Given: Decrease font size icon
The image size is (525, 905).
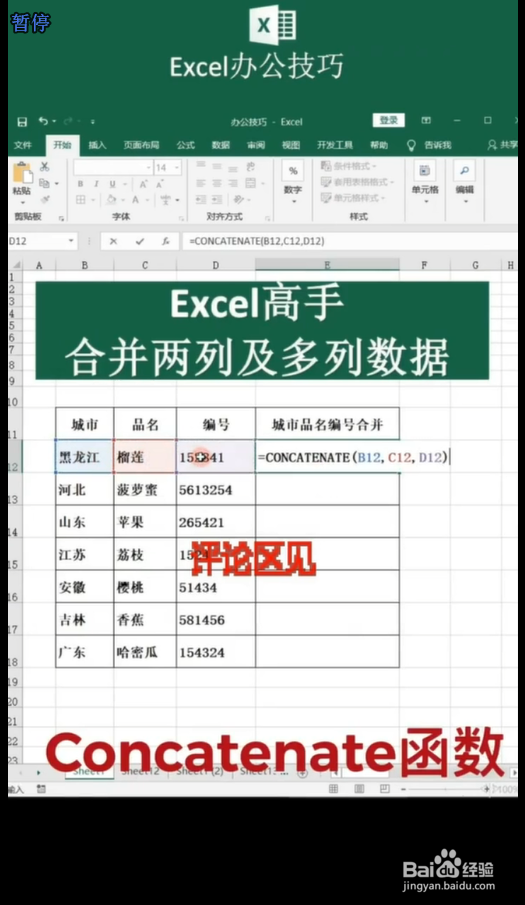Looking at the screenshot, I should (160, 184).
